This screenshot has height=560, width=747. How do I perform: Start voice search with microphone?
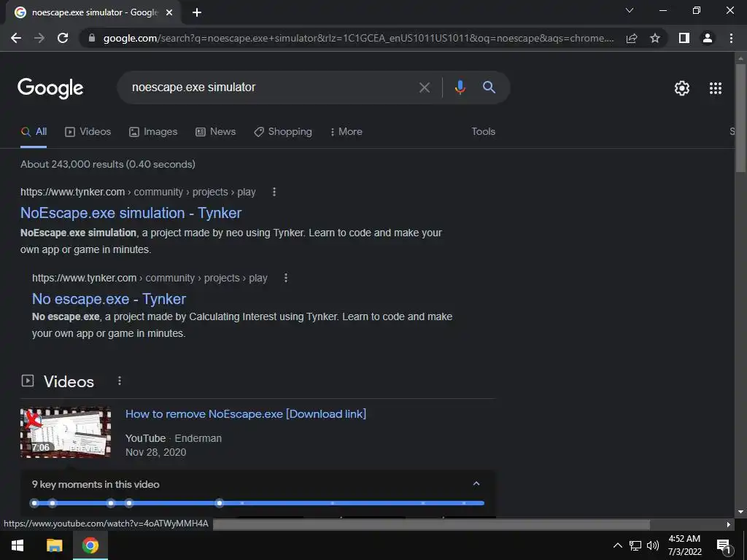point(460,87)
